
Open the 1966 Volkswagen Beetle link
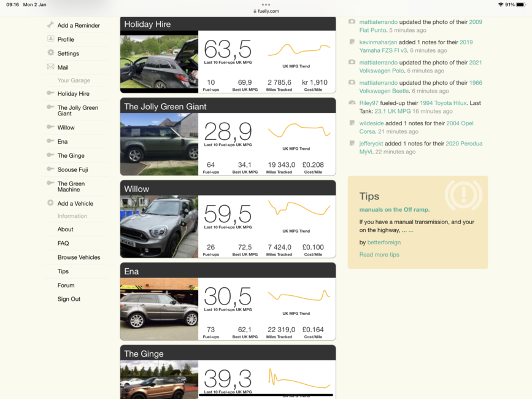click(x=421, y=87)
